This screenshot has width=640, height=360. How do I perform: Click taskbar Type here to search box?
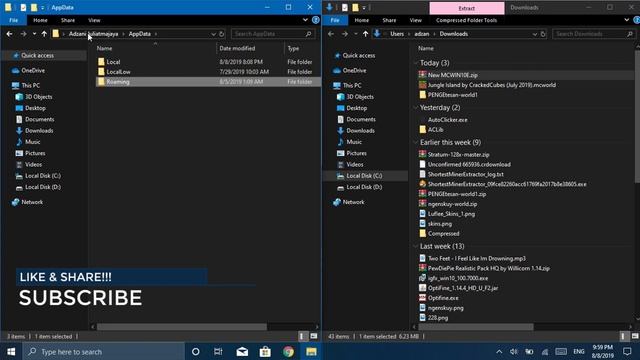(x=104, y=351)
